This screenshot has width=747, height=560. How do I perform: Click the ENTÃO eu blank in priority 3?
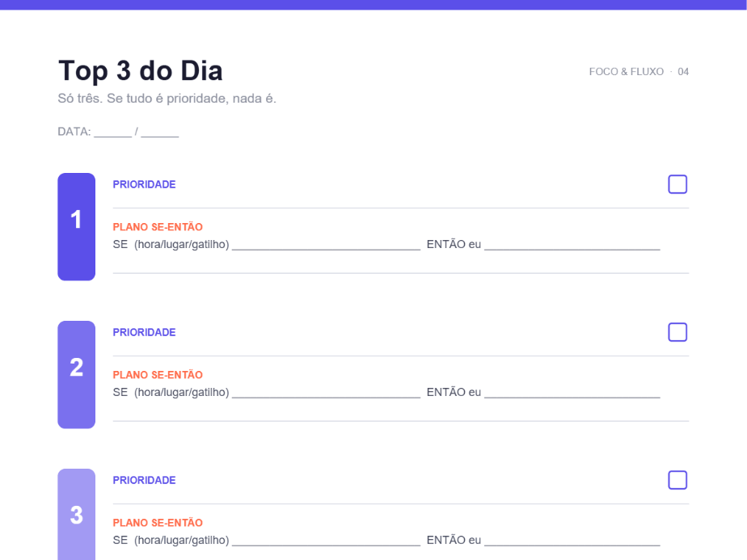[x=572, y=541]
